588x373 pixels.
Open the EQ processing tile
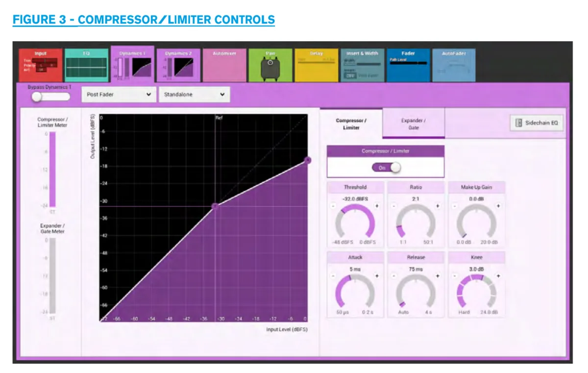[x=86, y=65]
